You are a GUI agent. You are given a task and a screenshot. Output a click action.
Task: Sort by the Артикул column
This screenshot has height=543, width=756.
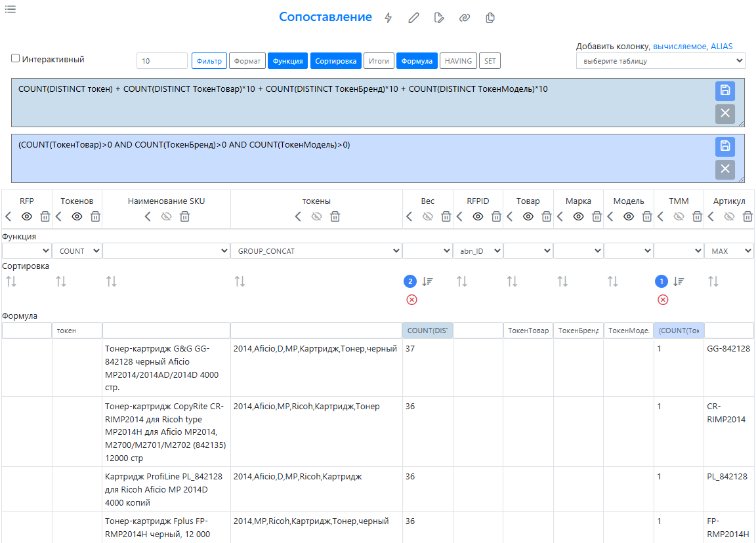(x=713, y=281)
